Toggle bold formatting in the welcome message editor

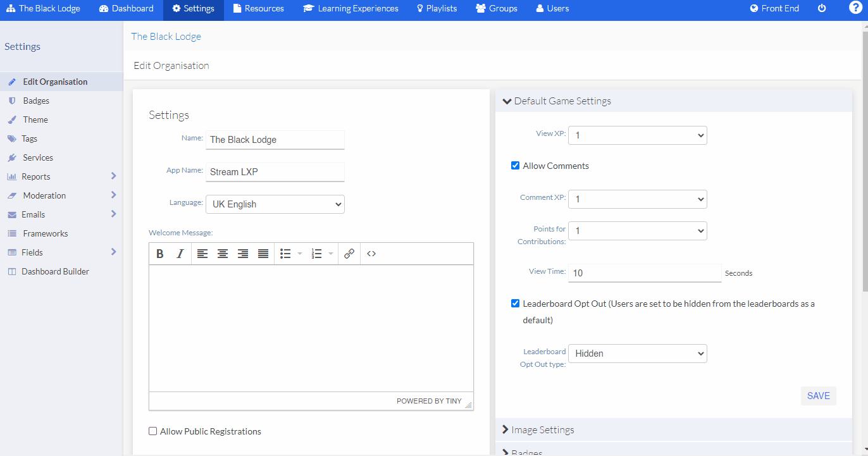tap(160, 253)
